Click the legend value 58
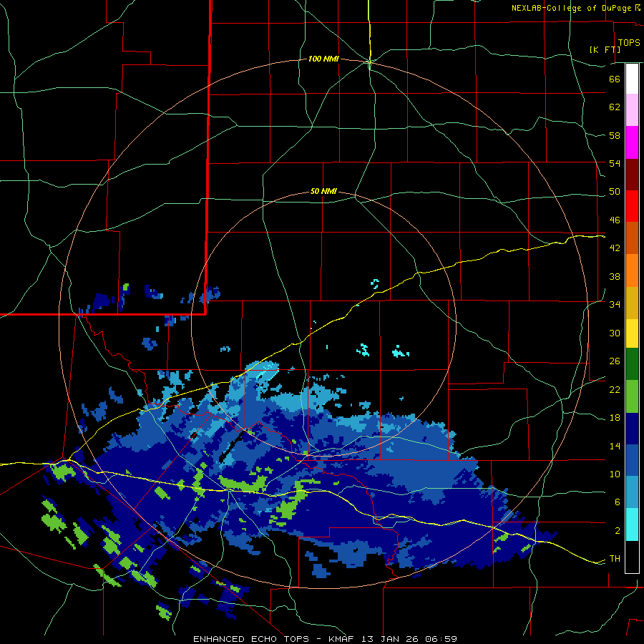This screenshot has width=644, height=644. (x=615, y=135)
